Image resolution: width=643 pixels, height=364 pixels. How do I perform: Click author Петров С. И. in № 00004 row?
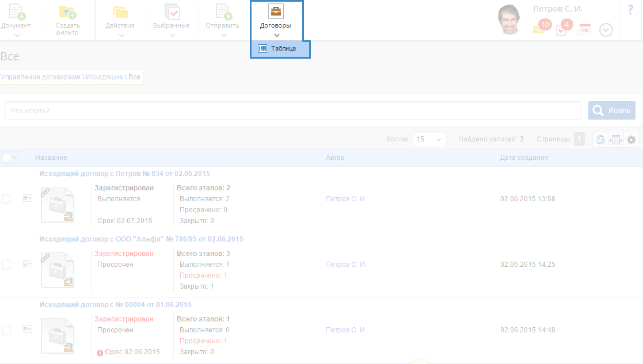tap(346, 330)
